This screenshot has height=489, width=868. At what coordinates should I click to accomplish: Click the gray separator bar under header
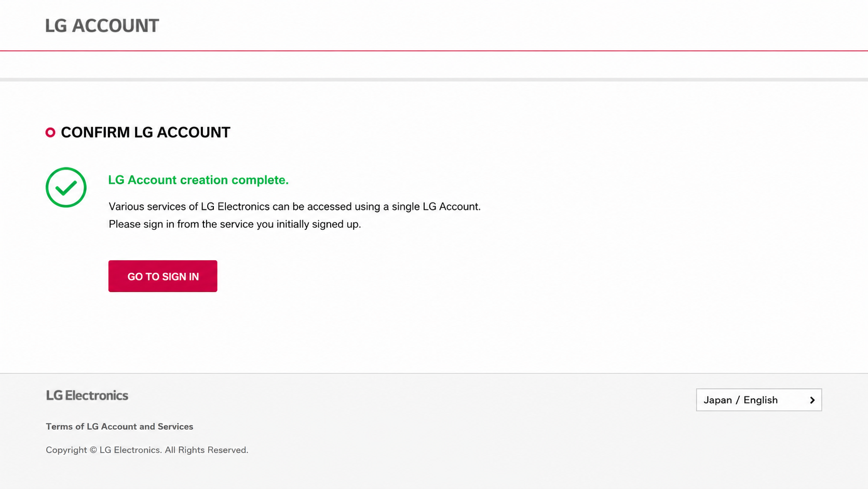pyautogui.click(x=434, y=80)
